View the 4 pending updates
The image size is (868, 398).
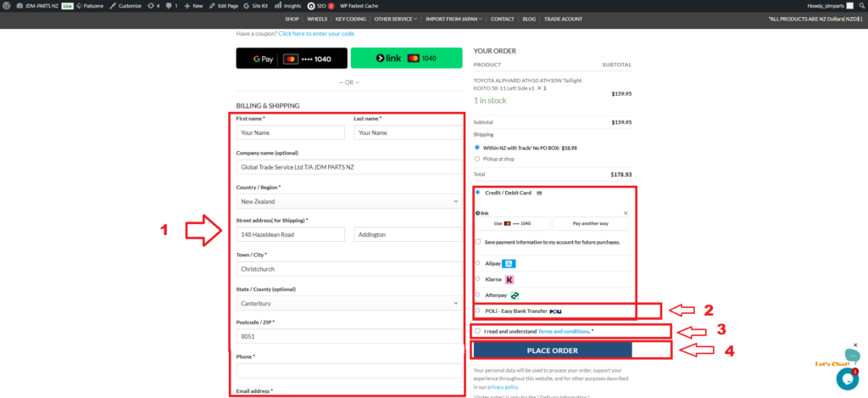click(x=153, y=6)
